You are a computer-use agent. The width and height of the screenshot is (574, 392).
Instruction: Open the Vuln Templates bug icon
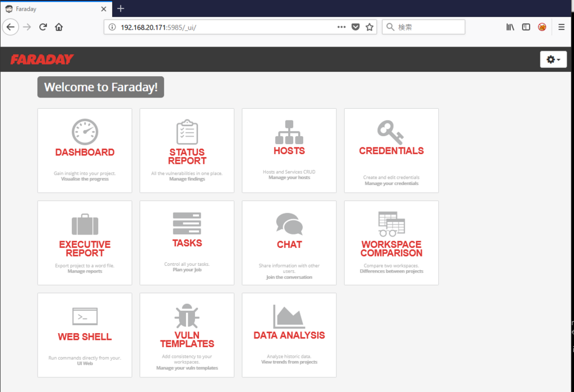coord(187,315)
